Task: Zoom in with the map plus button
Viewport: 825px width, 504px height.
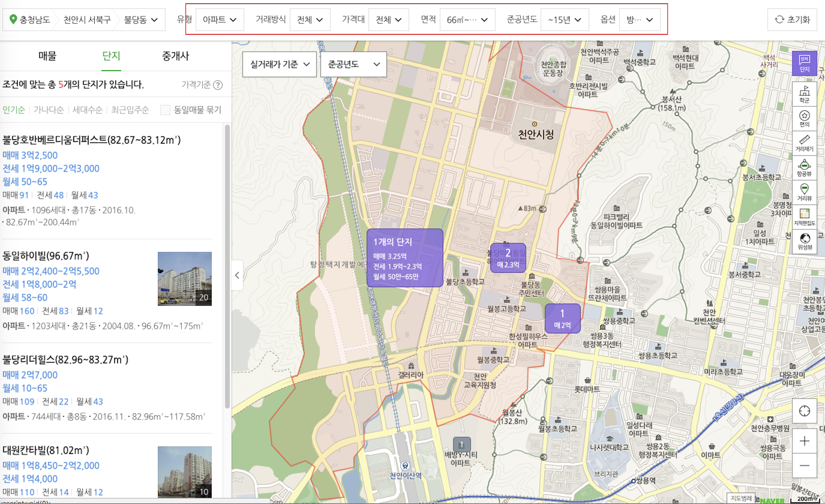Action: tap(804, 441)
